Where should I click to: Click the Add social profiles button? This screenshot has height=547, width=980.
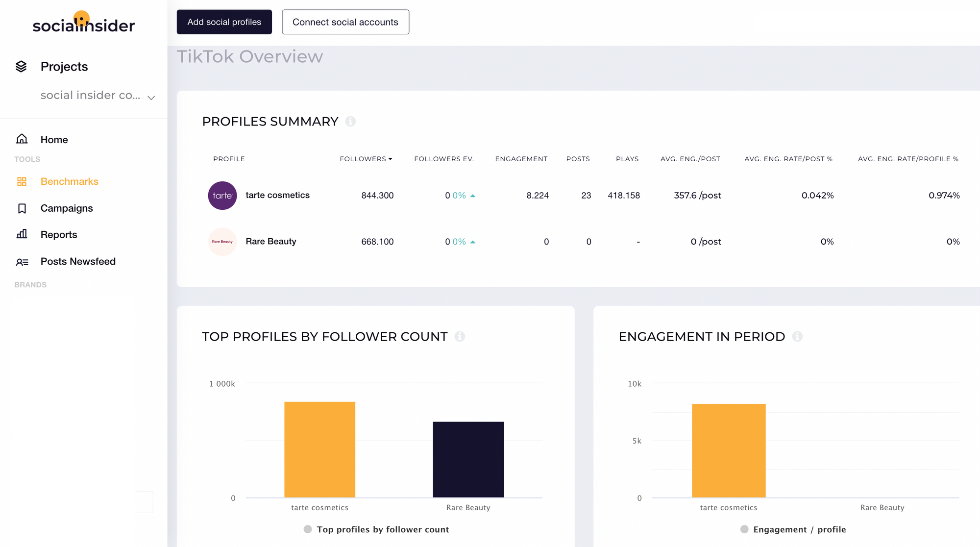point(223,22)
